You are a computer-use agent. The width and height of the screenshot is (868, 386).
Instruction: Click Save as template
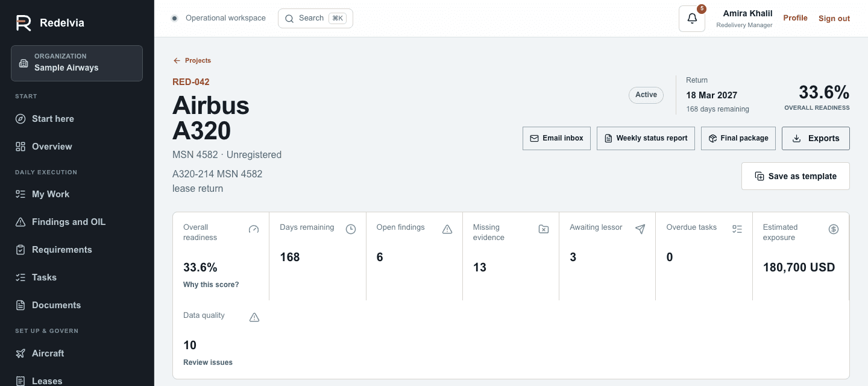pyautogui.click(x=796, y=176)
